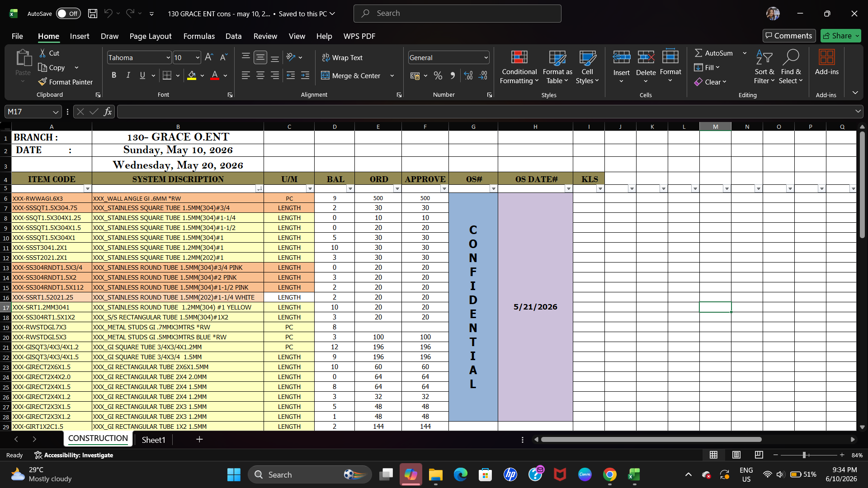Expand the ITEM CODE filter dropdown

pos(87,189)
